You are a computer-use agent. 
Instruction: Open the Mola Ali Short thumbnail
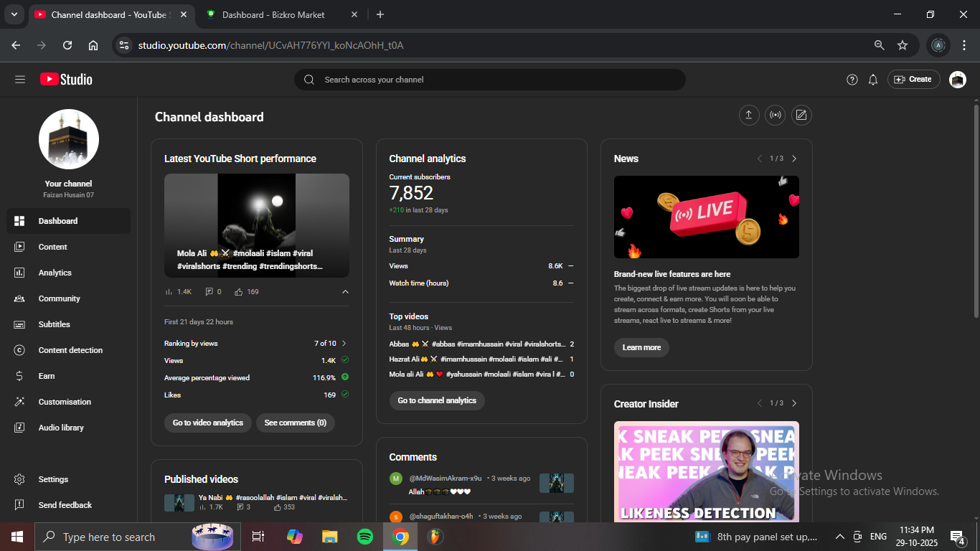[x=257, y=225]
